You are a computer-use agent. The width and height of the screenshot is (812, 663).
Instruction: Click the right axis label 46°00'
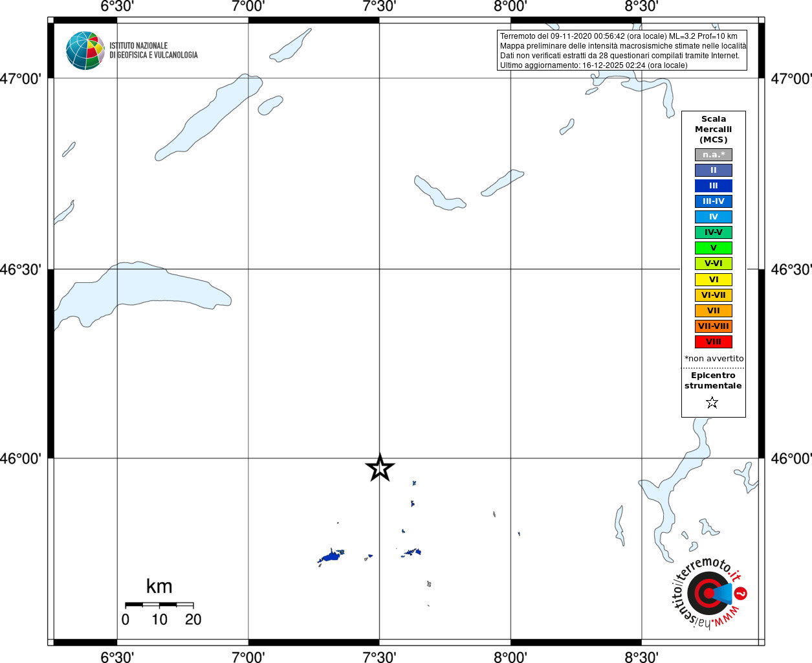point(791,459)
